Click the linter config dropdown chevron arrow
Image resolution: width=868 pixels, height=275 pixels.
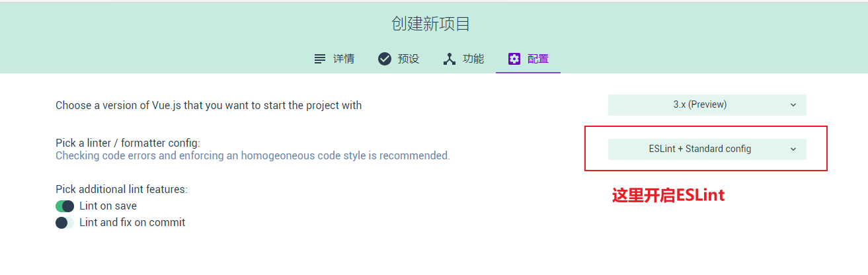click(x=793, y=149)
